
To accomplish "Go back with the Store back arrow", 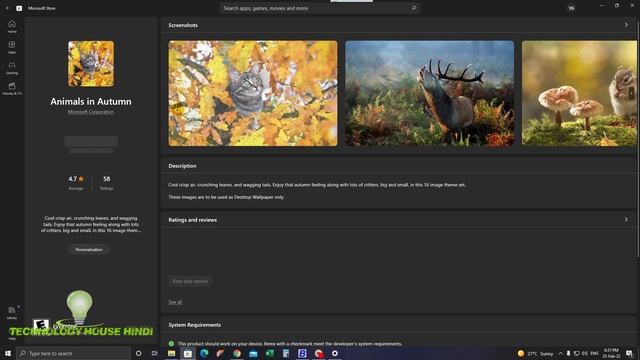I will pyautogui.click(x=7, y=8).
